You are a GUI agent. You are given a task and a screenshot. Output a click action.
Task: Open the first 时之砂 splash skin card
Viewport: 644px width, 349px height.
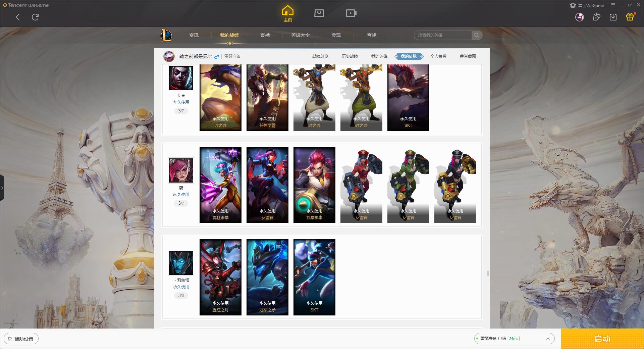pos(220,97)
